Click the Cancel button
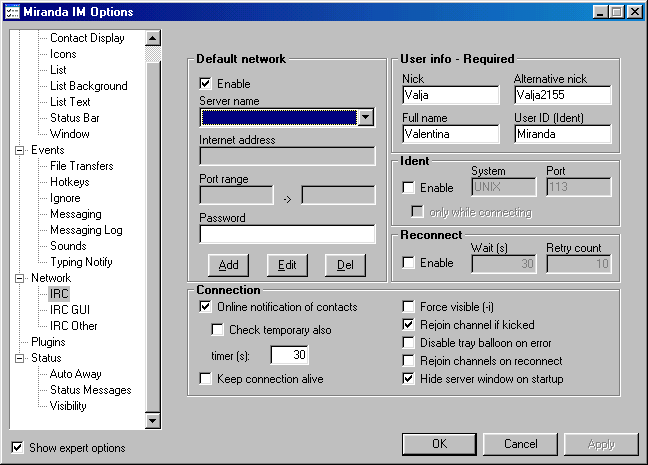The image size is (648, 465). coord(520,444)
